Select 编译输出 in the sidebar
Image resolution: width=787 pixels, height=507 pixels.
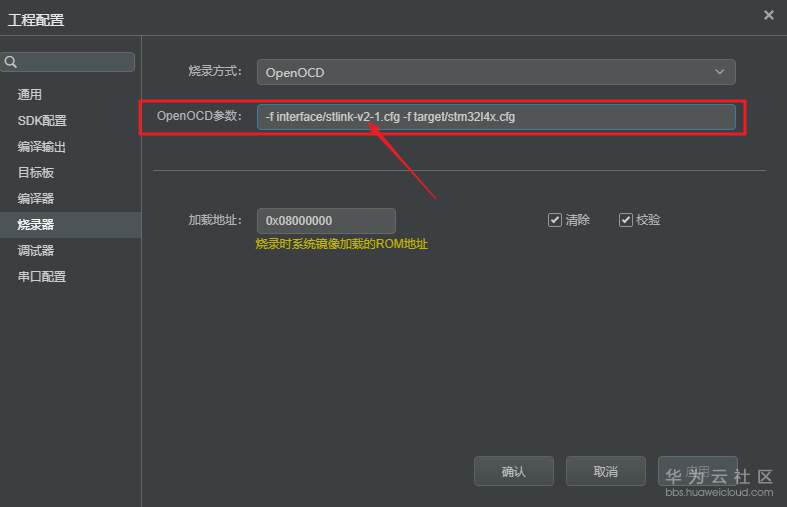coord(42,147)
